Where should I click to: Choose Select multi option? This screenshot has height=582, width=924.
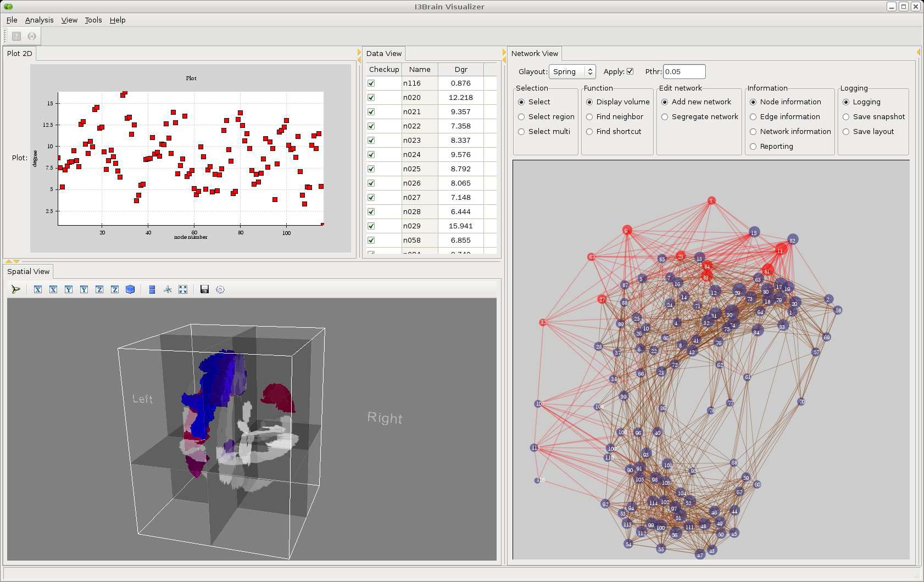tap(544, 132)
